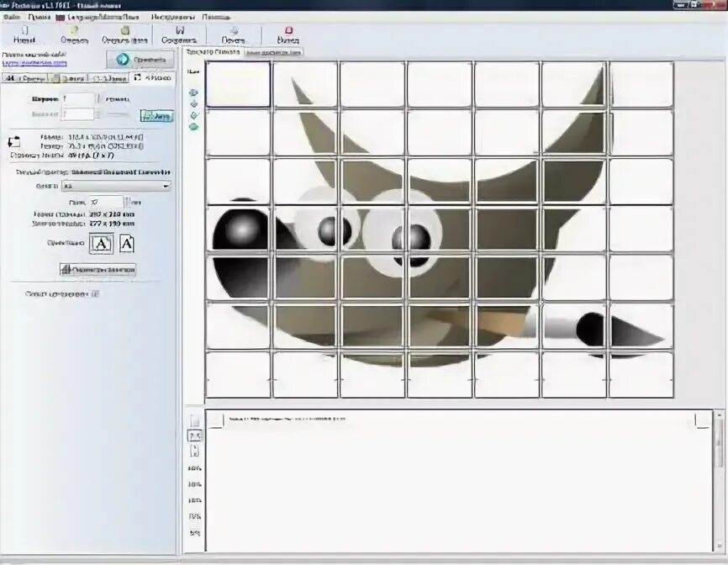Click the Save toolbar icon
The image size is (728, 565).
[179, 30]
